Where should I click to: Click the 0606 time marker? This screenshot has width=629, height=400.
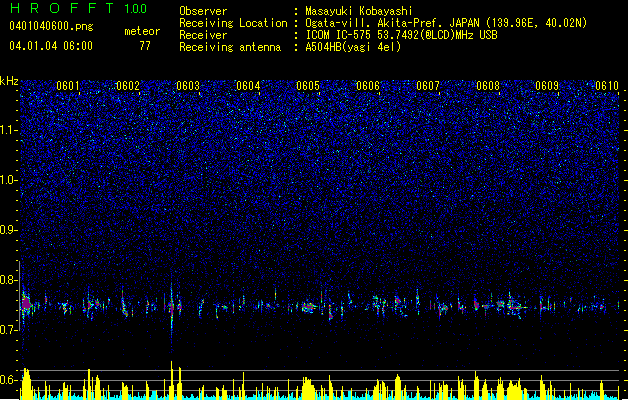(368, 86)
